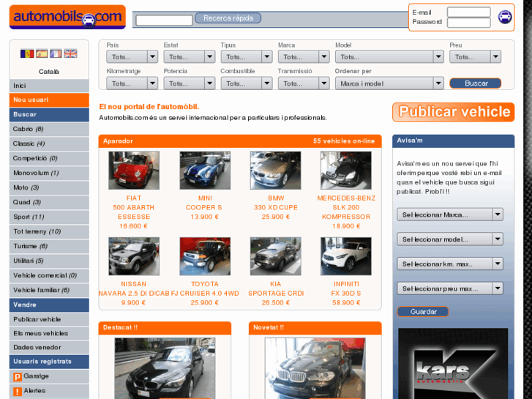
Task: Open the Sel·leccionar preu max dropdown
Action: 450,288
